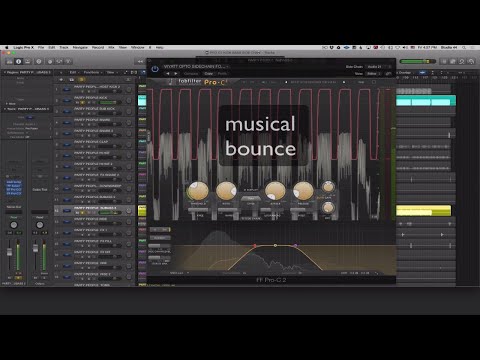The height and width of the screenshot is (360, 480).
Task: Click the Ratio knob
Action: pyautogui.click(x=226, y=191)
